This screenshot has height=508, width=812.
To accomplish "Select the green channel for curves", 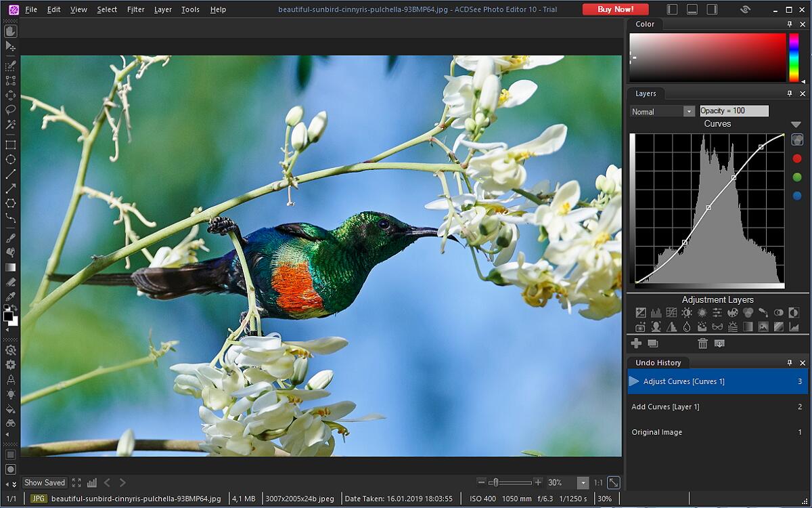I will click(x=796, y=177).
